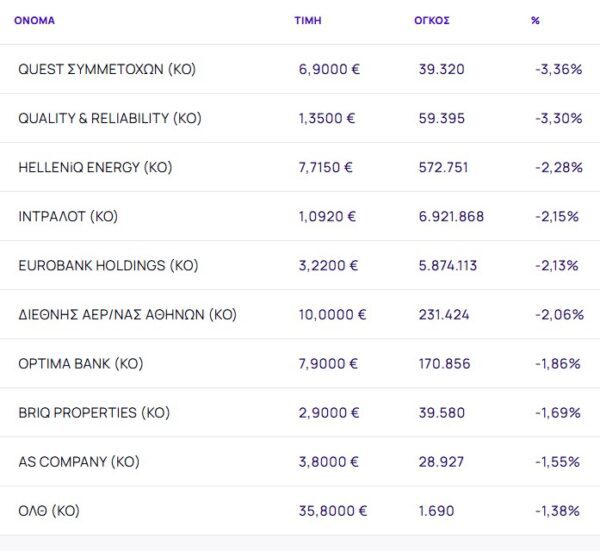Click the 35,8000 € price for ΟΛΘ
This screenshot has width=600, height=551.
coord(333,510)
